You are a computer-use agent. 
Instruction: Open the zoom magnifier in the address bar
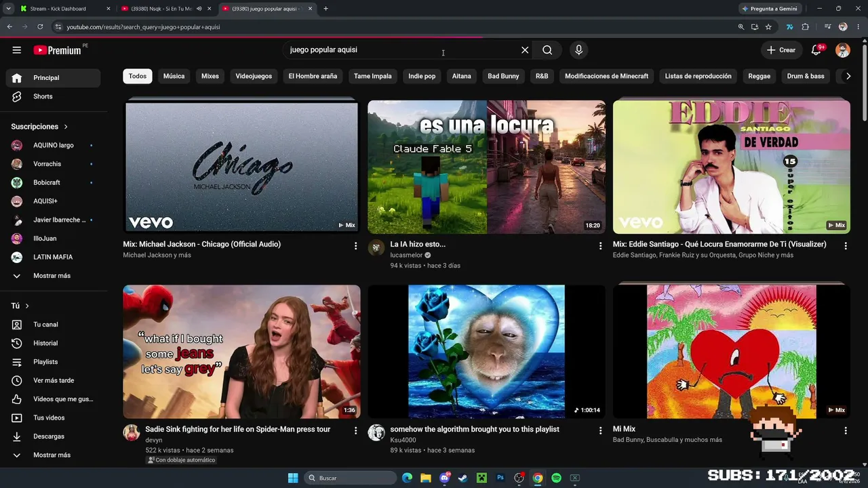(x=741, y=27)
